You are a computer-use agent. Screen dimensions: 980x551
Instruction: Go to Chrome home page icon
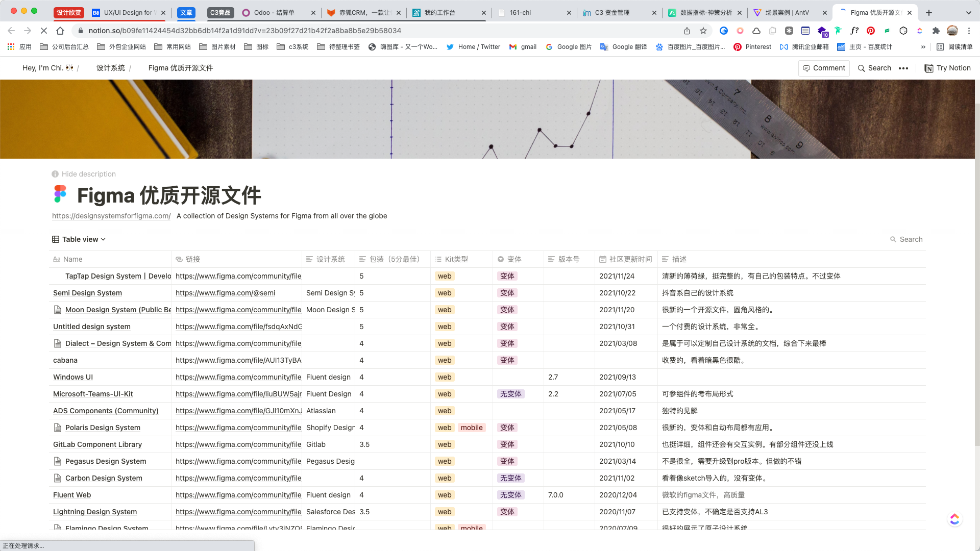tap(60, 31)
